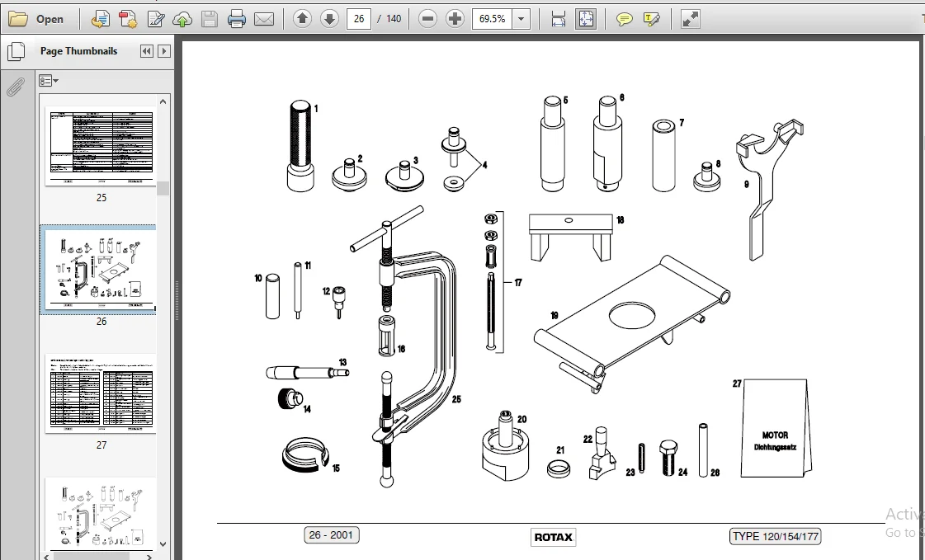Viewport: 925px width, 560px height.
Task: Click the page number field showing 26
Action: click(x=359, y=19)
